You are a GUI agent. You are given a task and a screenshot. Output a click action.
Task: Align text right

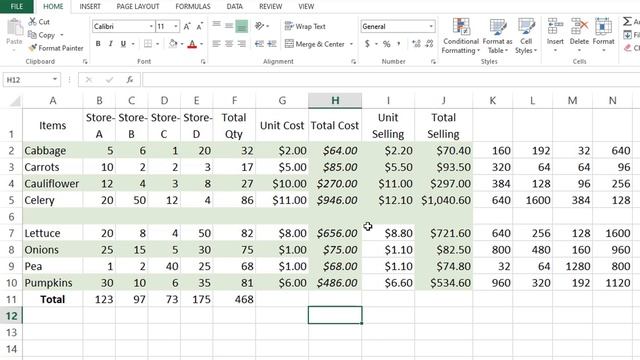point(242,44)
